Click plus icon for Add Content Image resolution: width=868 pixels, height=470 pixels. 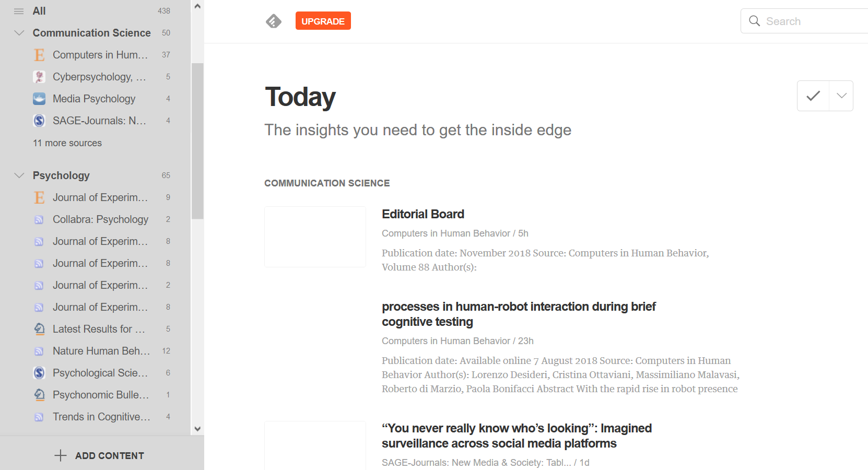coord(61,455)
